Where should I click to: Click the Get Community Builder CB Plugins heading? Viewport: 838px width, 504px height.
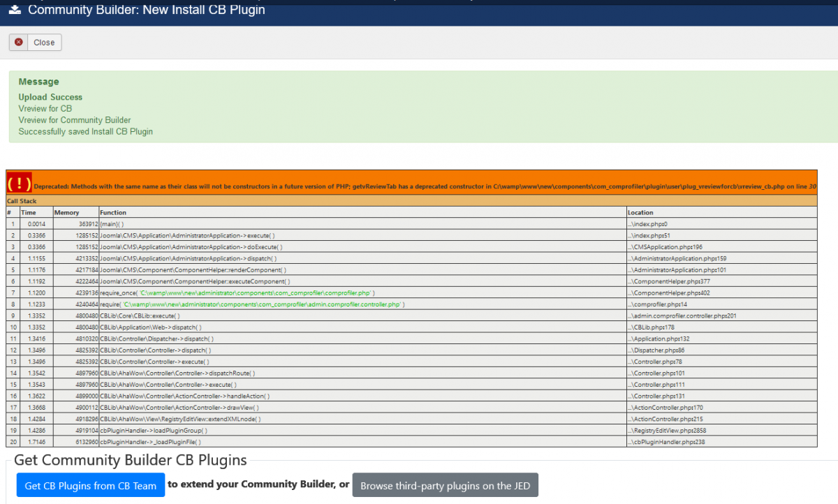click(131, 460)
